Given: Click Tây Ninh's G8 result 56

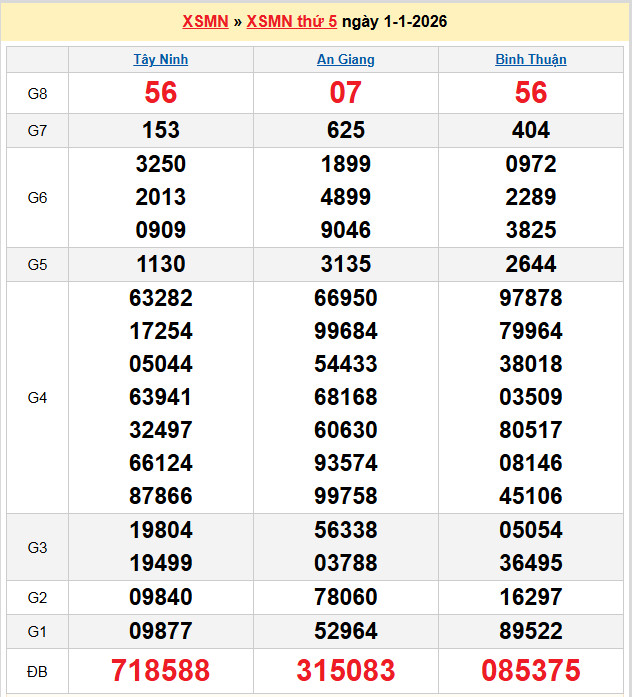Looking at the screenshot, I should point(161,93).
